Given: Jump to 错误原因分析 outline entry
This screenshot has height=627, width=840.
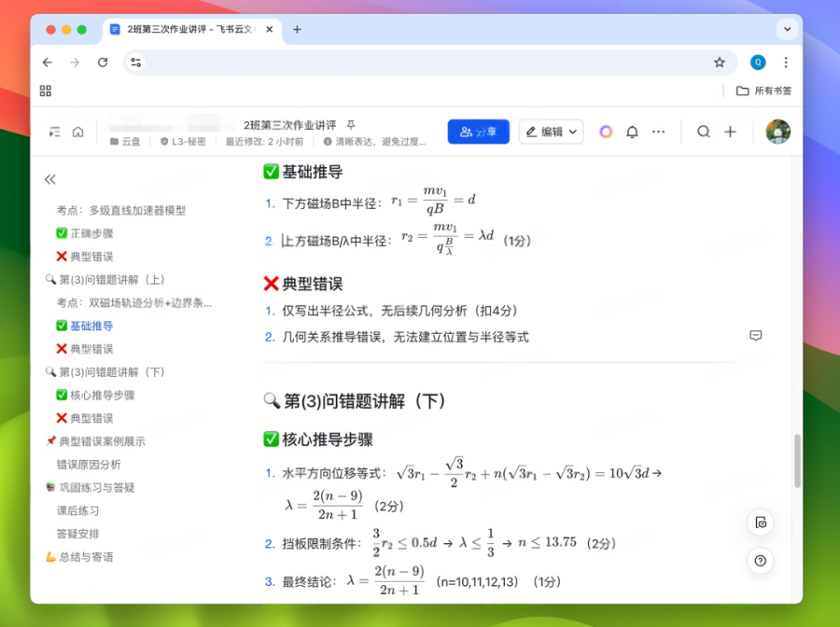Looking at the screenshot, I should [89, 465].
